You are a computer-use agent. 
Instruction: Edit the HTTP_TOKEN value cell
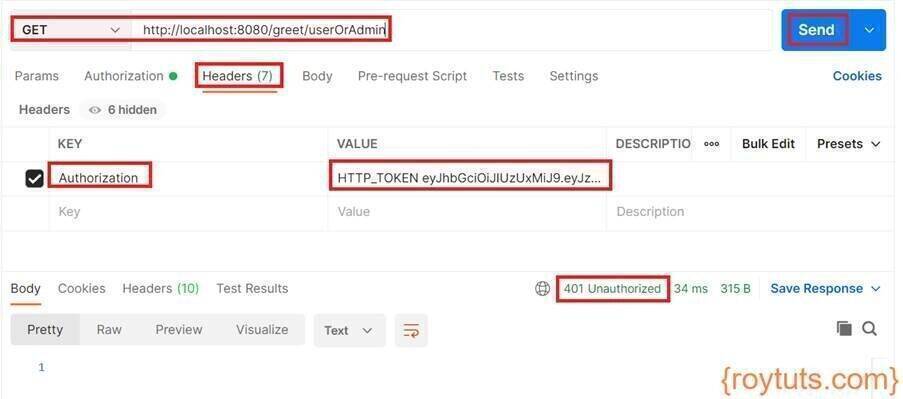[x=468, y=178]
